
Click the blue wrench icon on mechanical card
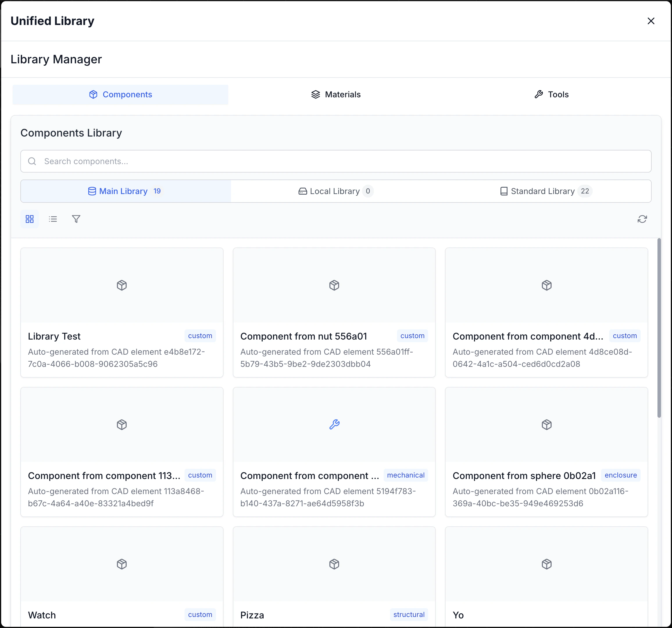(x=334, y=425)
